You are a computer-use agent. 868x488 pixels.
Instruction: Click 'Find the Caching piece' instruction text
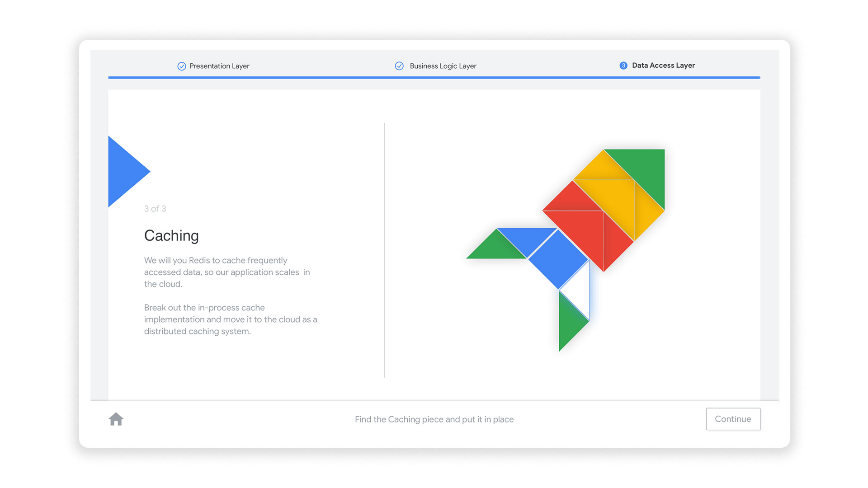pos(434,419)
